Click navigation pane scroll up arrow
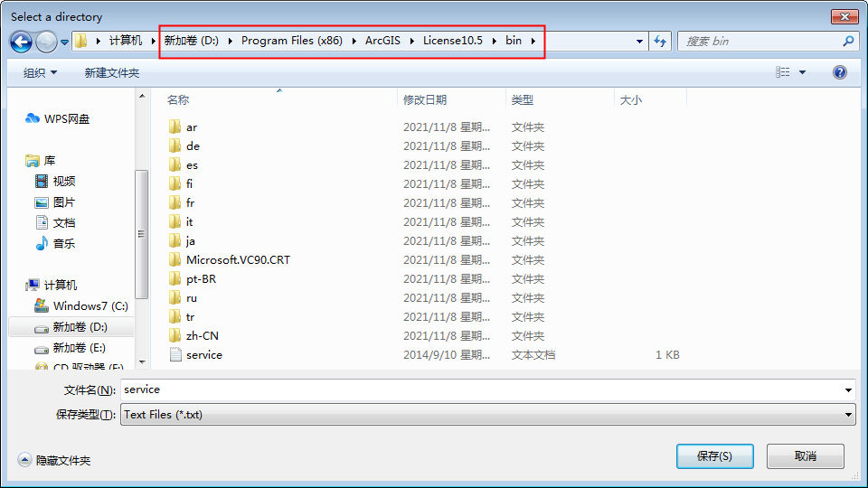Viewport: 868px width, 488px height. (x=142, y=97)
